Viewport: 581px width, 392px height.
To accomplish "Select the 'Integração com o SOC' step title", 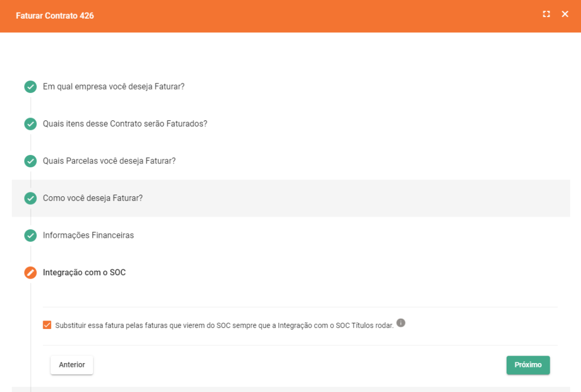I will 84,272.
